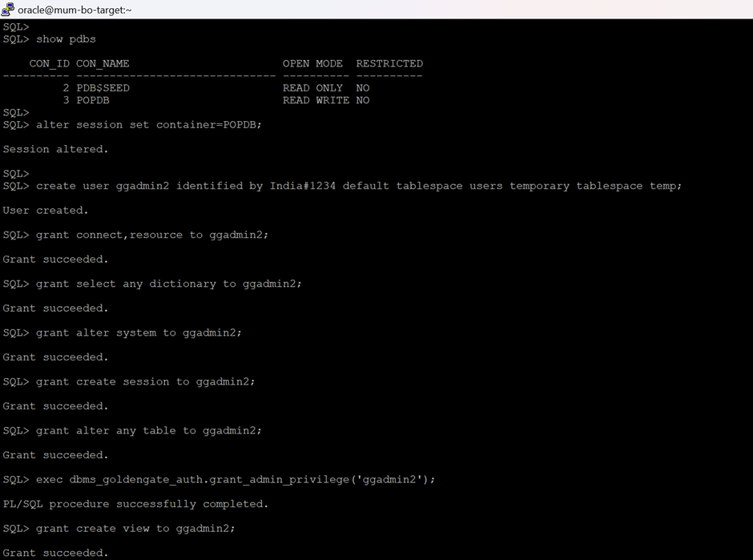Screen dimensions: 753x560
Task: Click the 'create user ggadmin2' command line
Action: [x=358, y=186]
